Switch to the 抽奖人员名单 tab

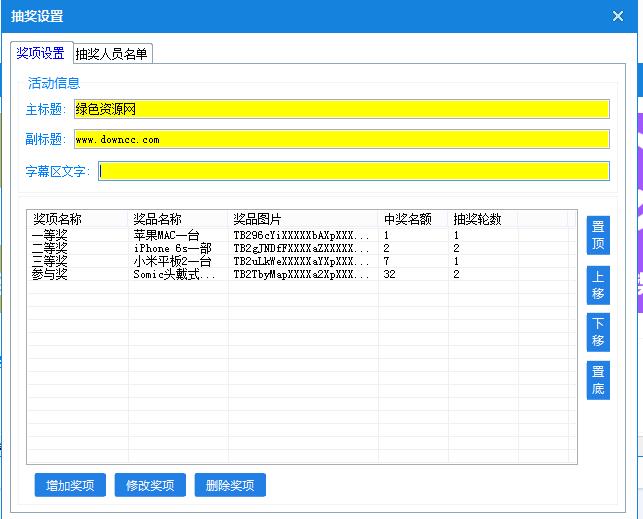112,54
